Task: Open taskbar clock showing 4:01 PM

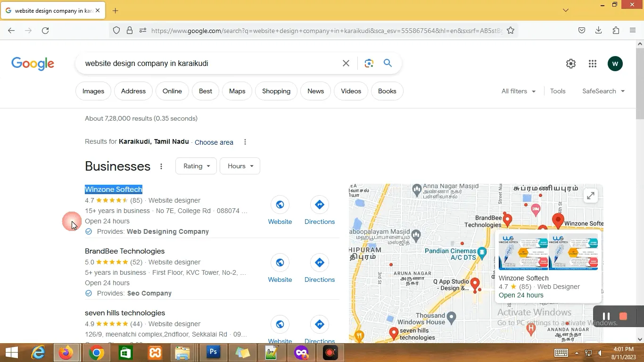Action: pos(624,353)
